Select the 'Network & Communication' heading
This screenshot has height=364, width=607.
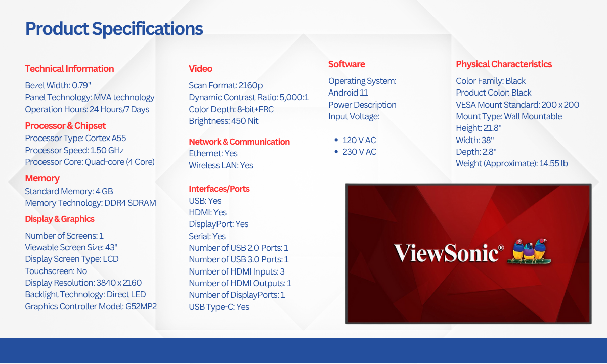[x=239, y=142]
